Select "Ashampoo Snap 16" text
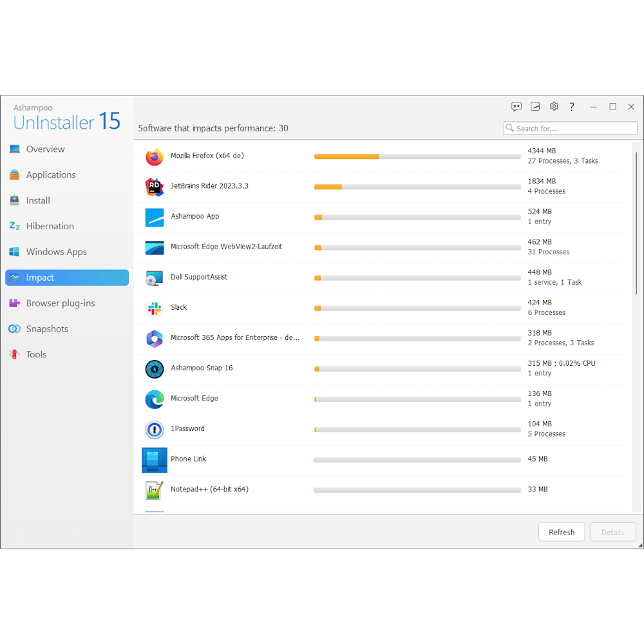The image size is (644, 644). click(x=202, y=368)
